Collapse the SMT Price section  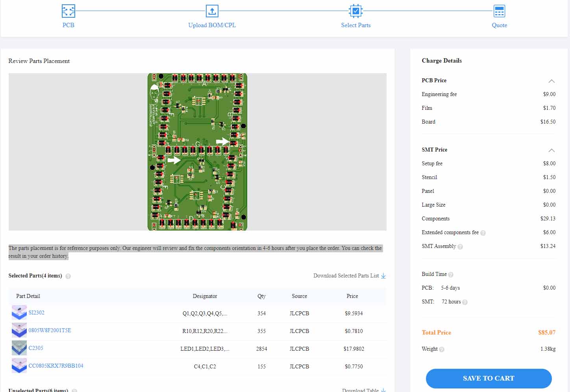pos(551,150)
